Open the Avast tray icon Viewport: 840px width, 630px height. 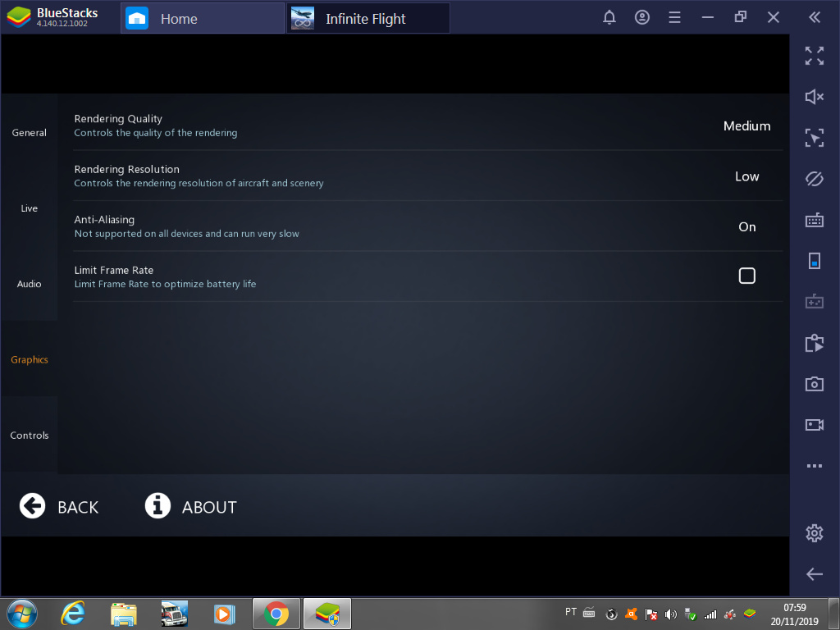point(631,614)
